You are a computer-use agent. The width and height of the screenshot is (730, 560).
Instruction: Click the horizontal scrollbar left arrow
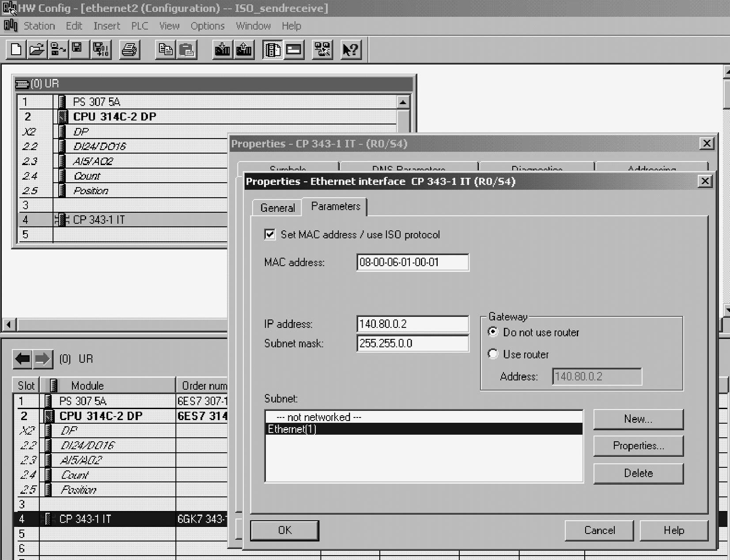(9, 324)
